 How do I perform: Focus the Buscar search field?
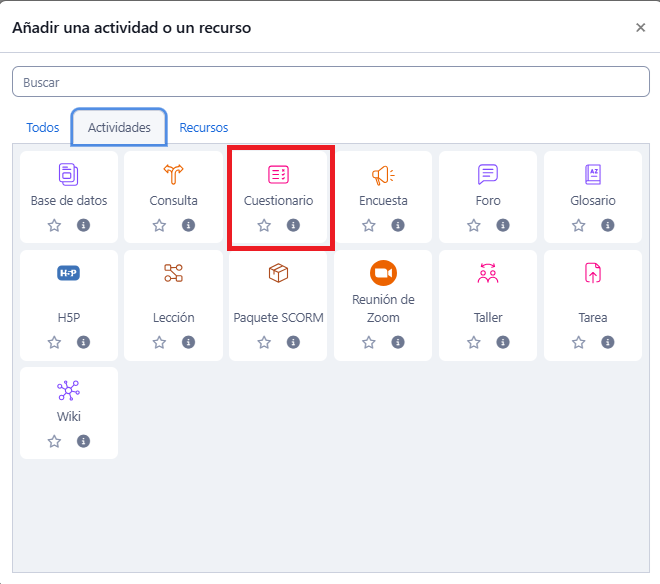pos(330,82)
